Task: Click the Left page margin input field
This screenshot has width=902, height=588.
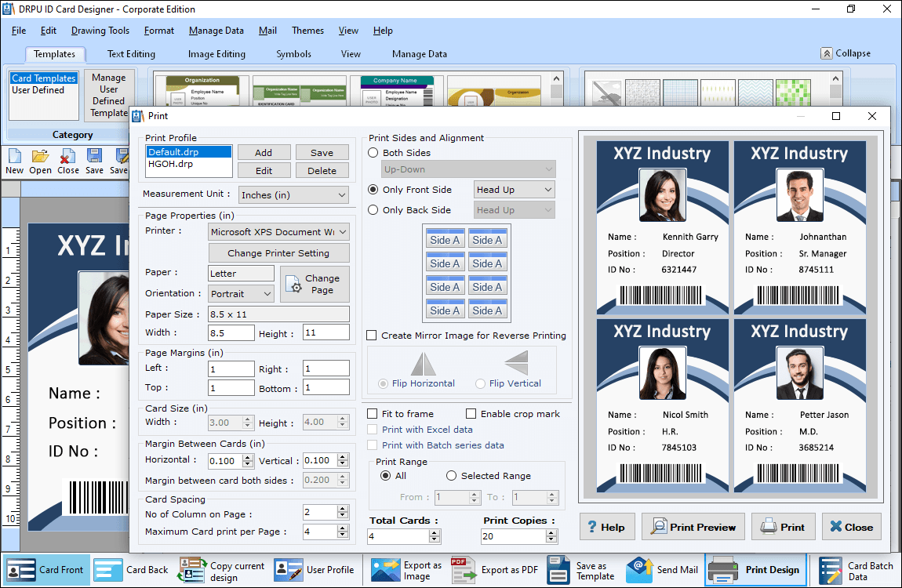Action: coord(231,368)
